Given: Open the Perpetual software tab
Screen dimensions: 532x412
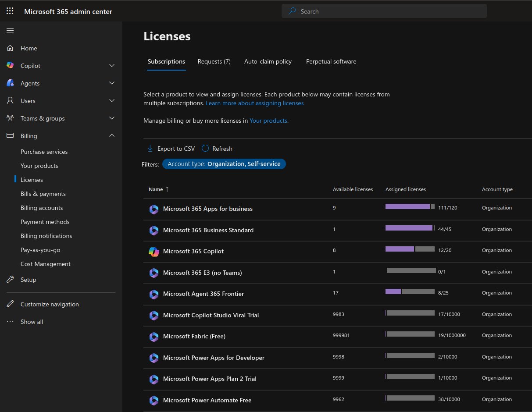Looking at the screenshot, I should (331, 61).
